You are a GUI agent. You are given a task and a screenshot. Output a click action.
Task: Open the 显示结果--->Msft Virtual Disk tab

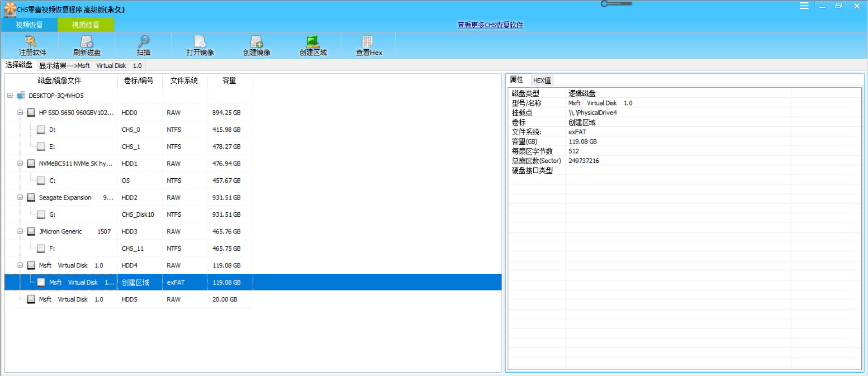(x=90, y=66)
